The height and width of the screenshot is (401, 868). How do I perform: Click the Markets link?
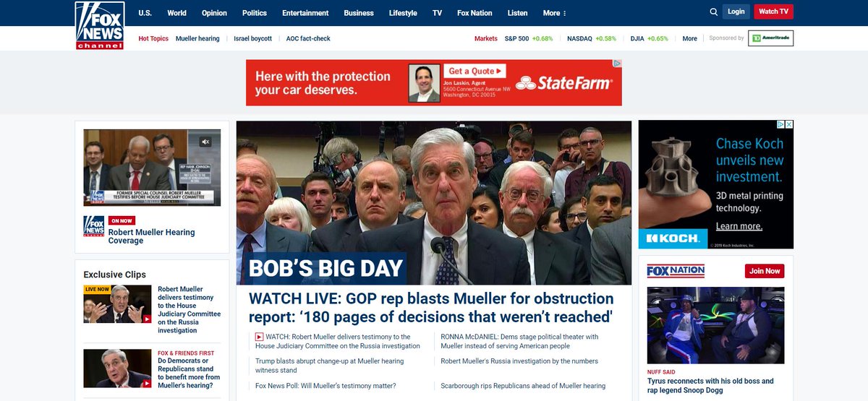486,38
